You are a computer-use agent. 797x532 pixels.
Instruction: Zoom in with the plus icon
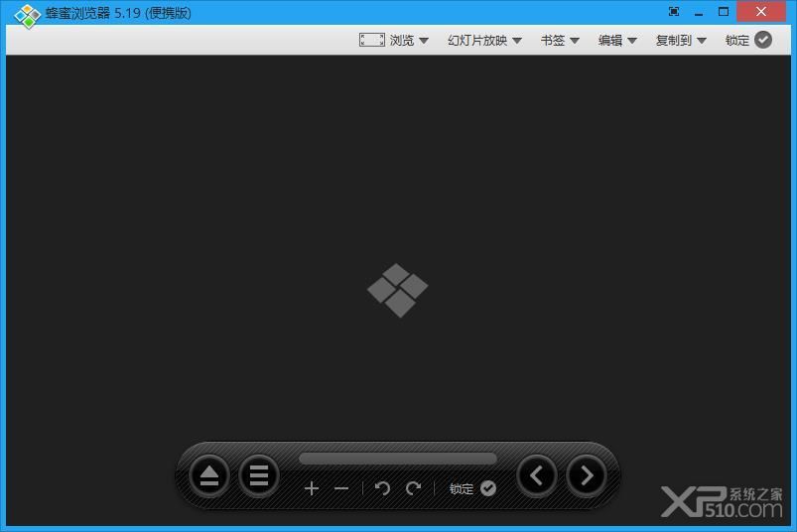click(312, 488)
